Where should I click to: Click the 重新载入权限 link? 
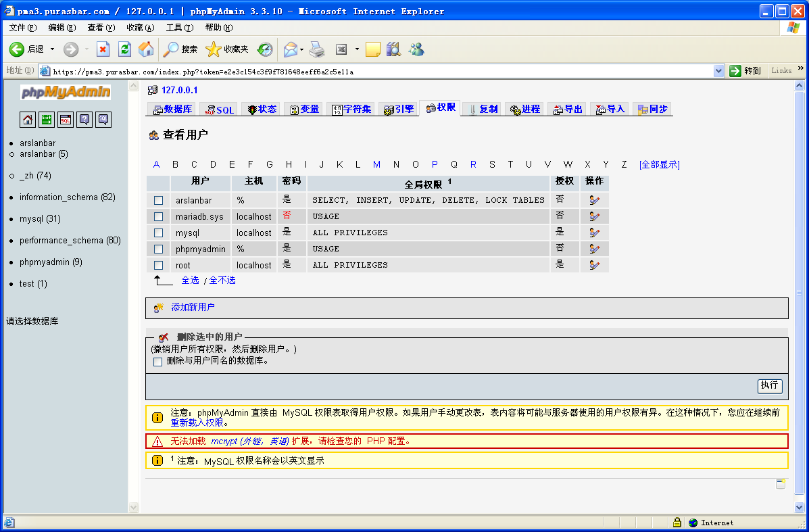(x=197, y=422)
